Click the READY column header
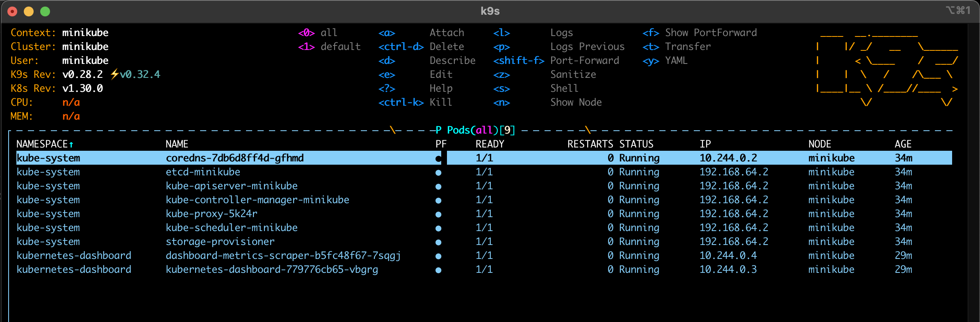The width and height of the screenshot is (980, 322). (490, 144)
